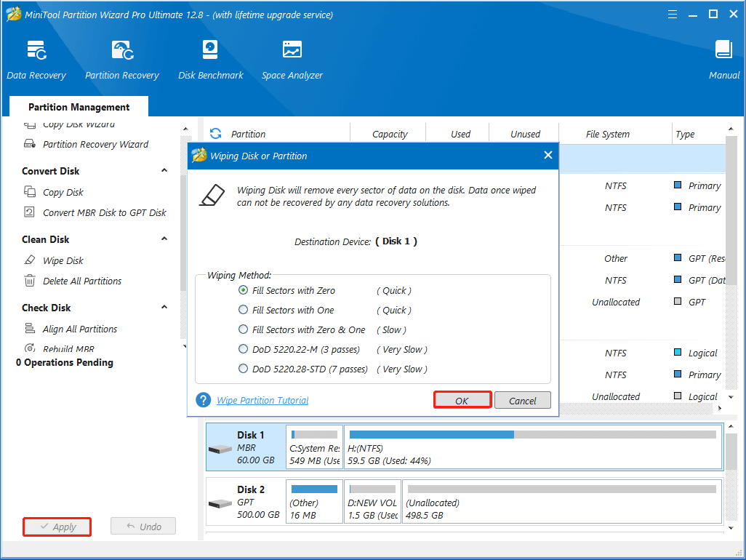Click the refresh icon beside Partition header
Viewport: 746px width, 560px height.
coord(215,134)
